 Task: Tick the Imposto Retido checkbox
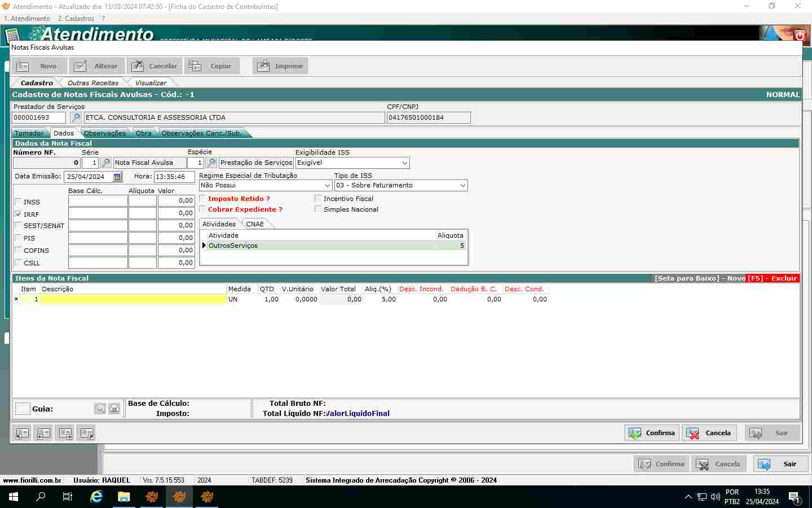pyautogui.click(x=203, y=199)
